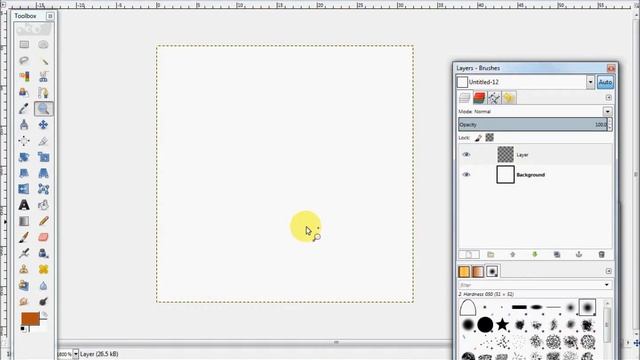Switch to the Channels tab
Viewport: 640px width, 360px height.
479,98
